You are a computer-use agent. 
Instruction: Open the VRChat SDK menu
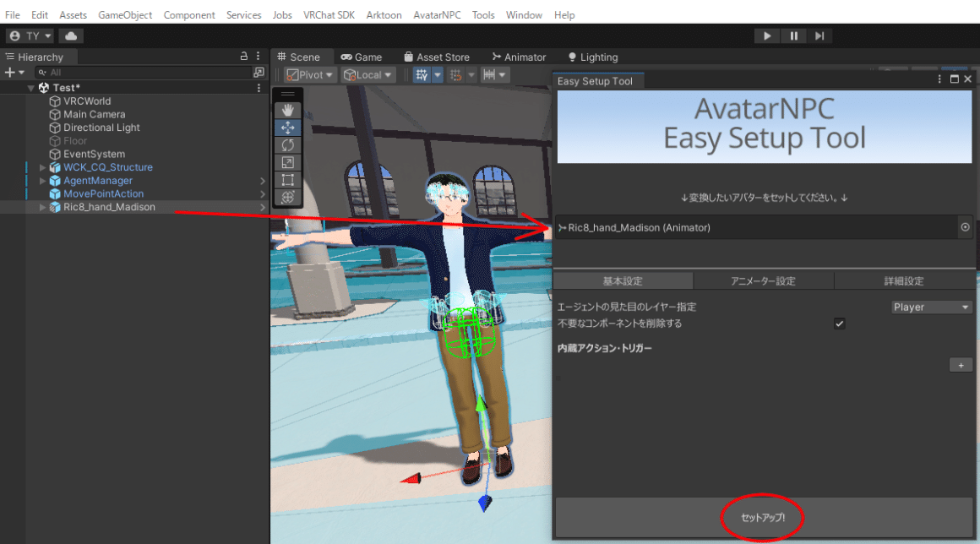pos(329,15)
